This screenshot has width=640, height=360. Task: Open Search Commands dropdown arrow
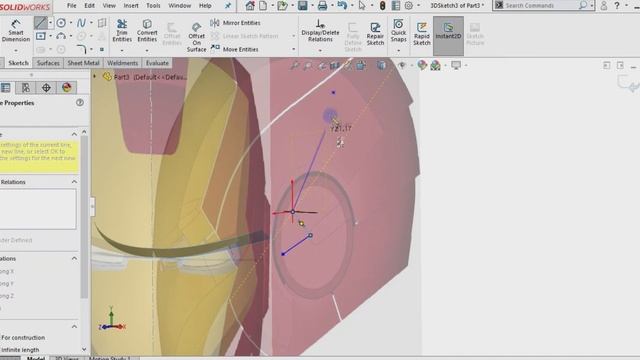tap(592, 6)
